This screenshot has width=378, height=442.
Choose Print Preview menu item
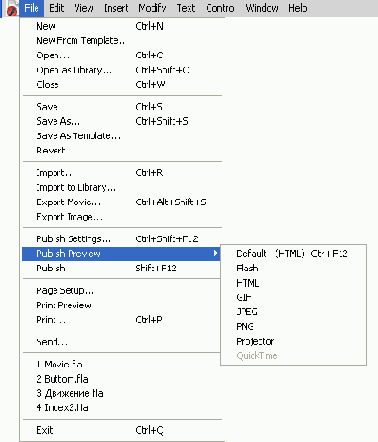tap(122, 305)
